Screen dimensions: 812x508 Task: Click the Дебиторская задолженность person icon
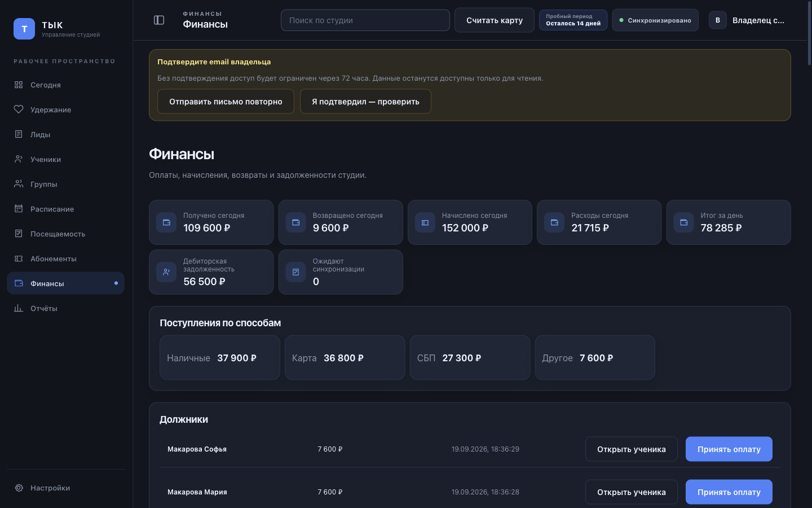coord(166,272)
